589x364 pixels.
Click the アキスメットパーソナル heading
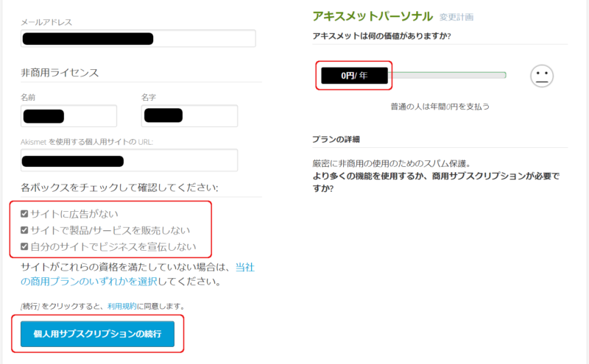tap(373, 16)
